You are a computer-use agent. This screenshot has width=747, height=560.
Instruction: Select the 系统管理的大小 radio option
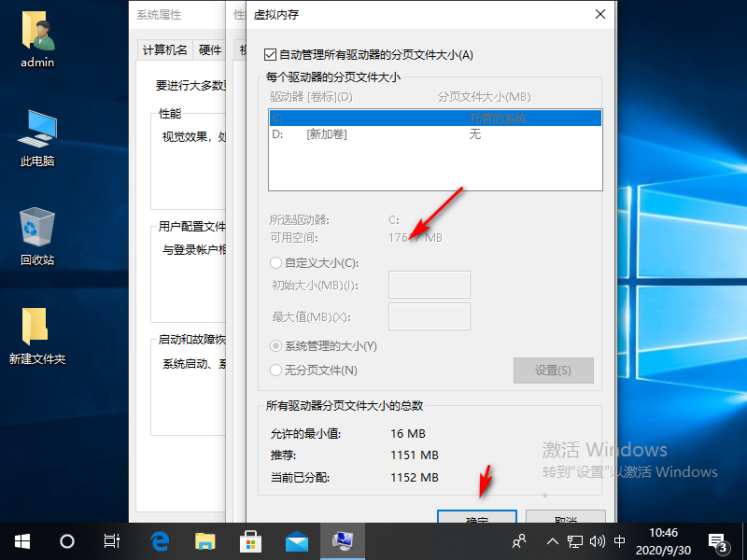276,346
